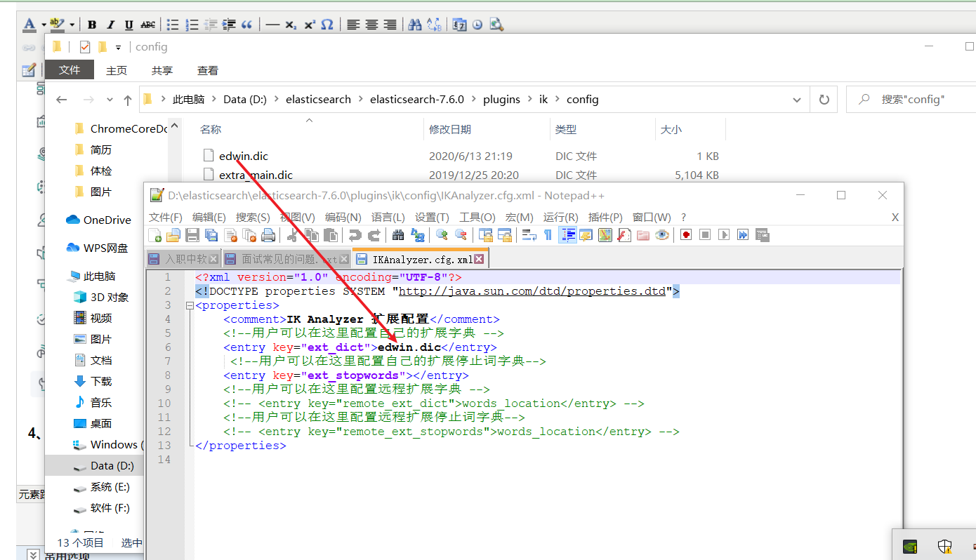This screenshot has height=560, width=976.
Task: Open the 设置(T) menu in Notepad++
Action: pos(433,218)
